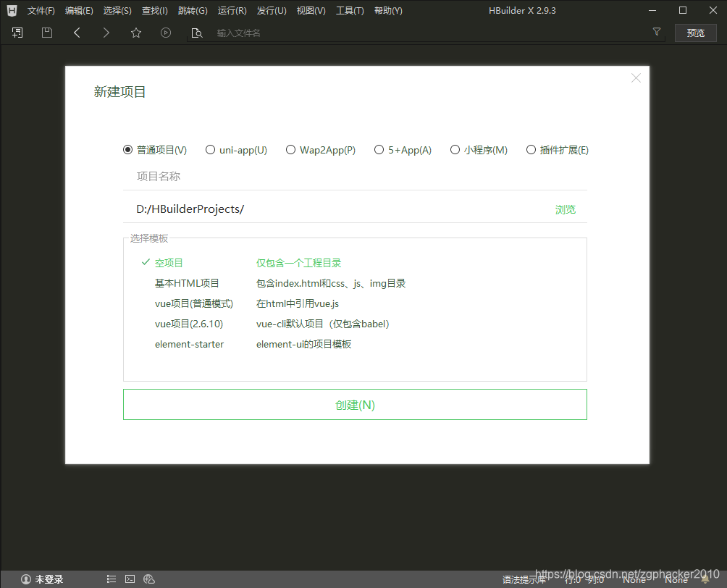Select the element-starter template
Image resolution: width=727 pixels, height=588 pixels.
(x=189, y=344)
